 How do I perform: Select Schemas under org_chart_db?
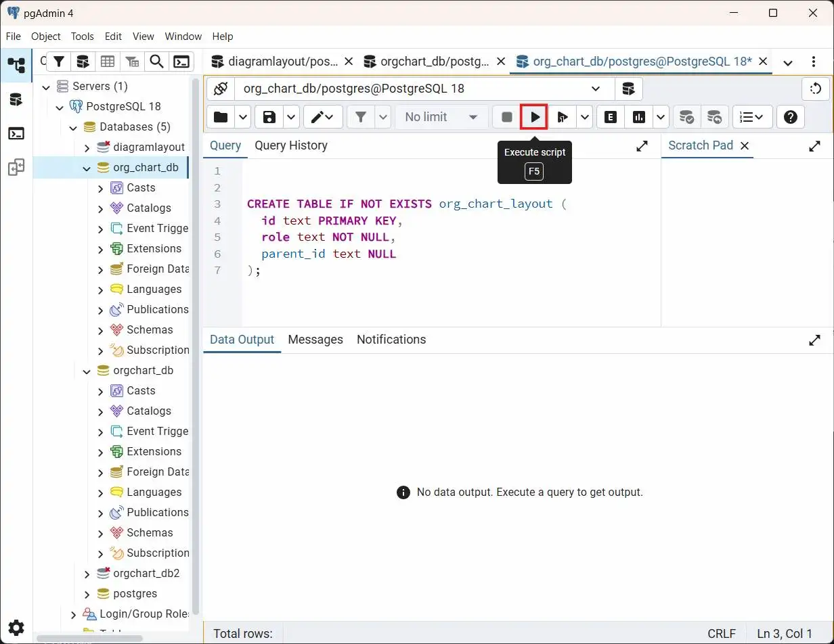pos(150,329)
